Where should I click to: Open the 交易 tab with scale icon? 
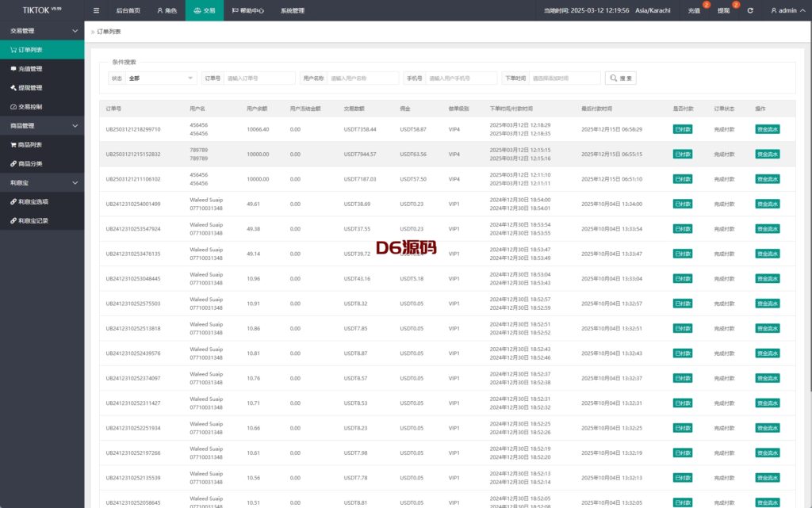click(205, 10)
